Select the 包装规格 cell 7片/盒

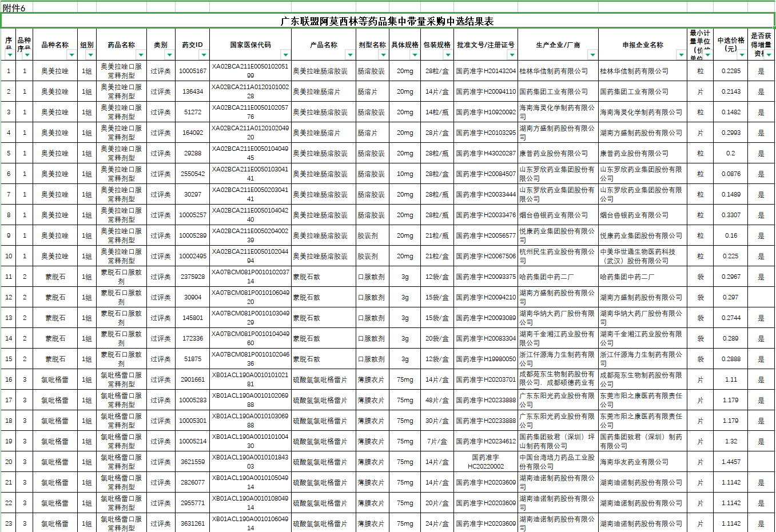pyautogui.click(x=437, y=441)
